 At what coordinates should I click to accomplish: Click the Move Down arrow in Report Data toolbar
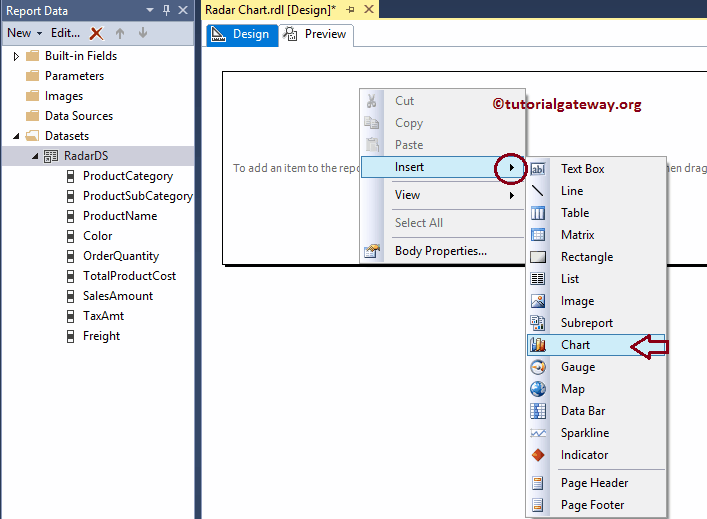point(143,33)
